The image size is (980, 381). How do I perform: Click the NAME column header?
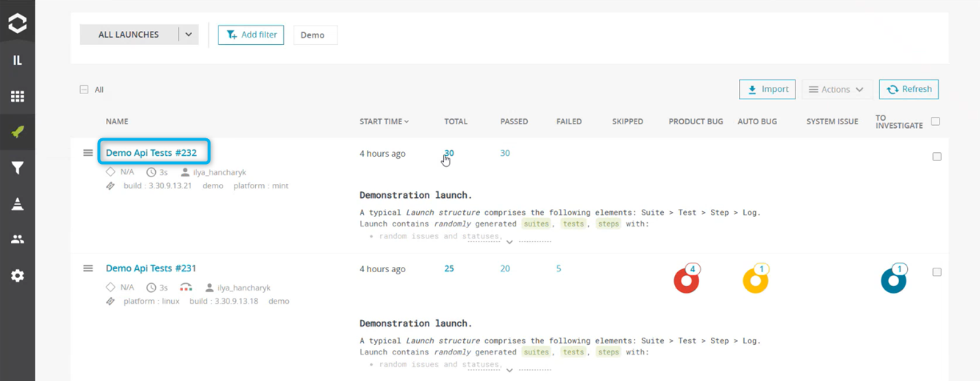coord(117,121)
